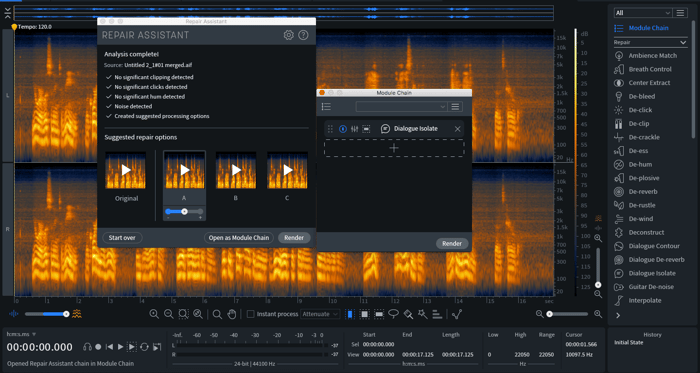Toggle headphones monitor output icon
The image size is (700, 373).
click(x=88, y=347)
